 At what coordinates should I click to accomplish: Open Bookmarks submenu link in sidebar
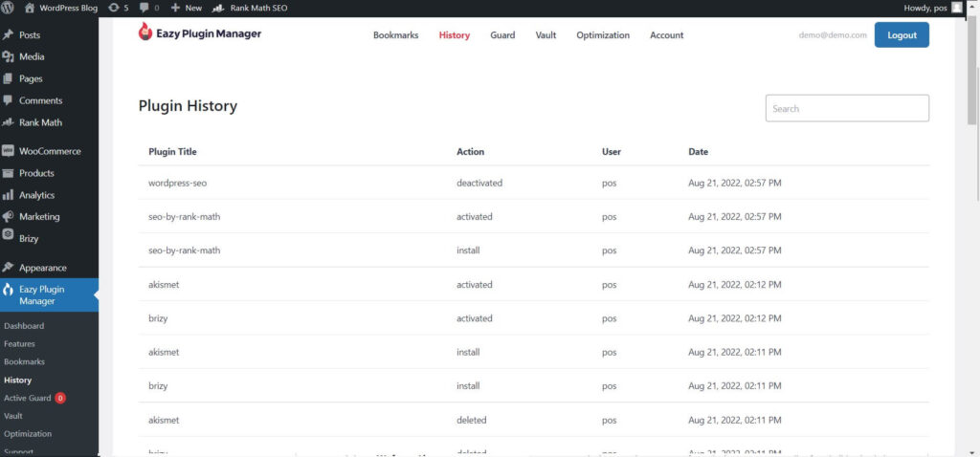pos(24,362)
